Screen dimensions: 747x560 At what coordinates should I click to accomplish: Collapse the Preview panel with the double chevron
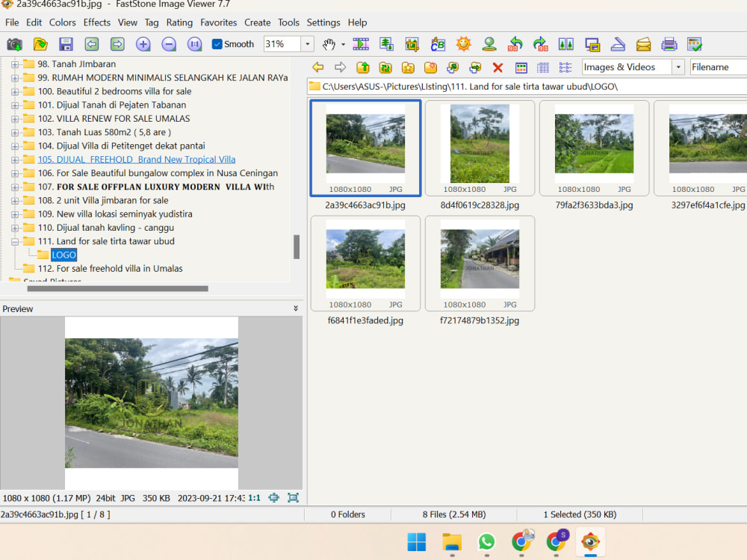(296, 308)
